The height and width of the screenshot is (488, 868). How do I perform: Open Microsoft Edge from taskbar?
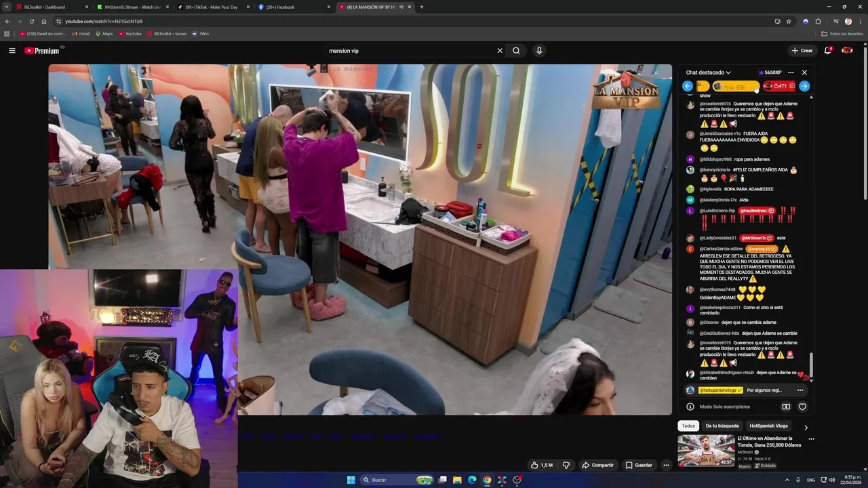(472, 480)
